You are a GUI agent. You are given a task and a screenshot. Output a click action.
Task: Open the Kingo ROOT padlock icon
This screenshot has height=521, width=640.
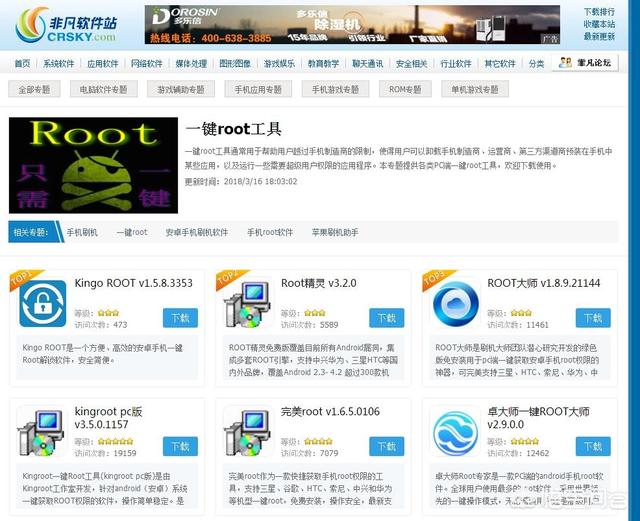click(x=42, y=303)
